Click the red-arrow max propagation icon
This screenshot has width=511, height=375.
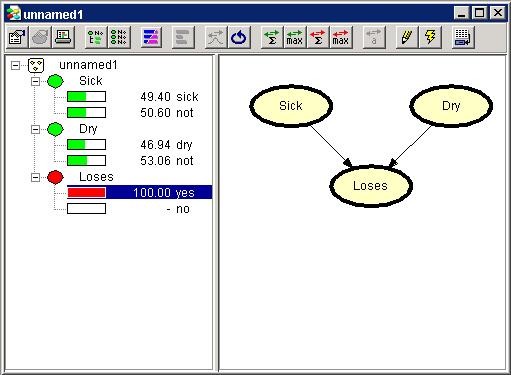pyautogui.click(x=341, y=37)
